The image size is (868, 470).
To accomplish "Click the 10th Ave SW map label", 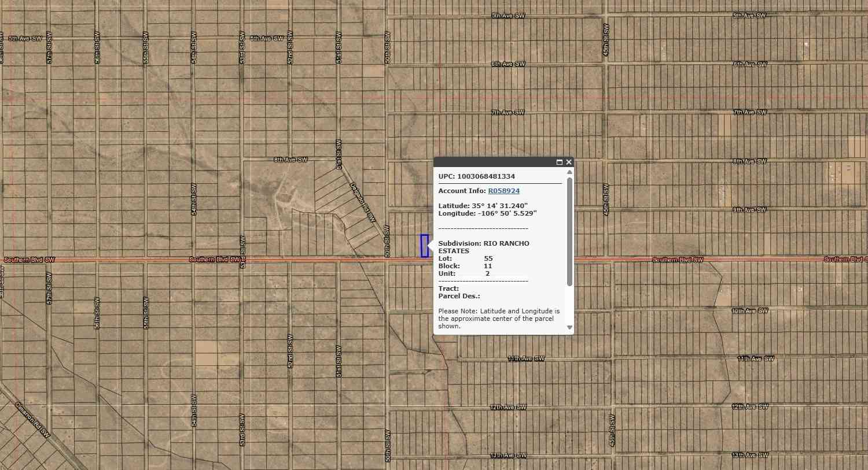I will point(750,311).
